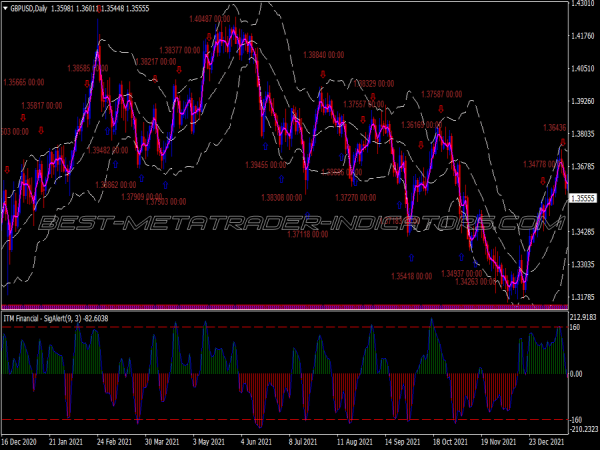Select the 1.35418 00:00 signal label
Screen dimensions: 600x450
[x=412, y=276]
